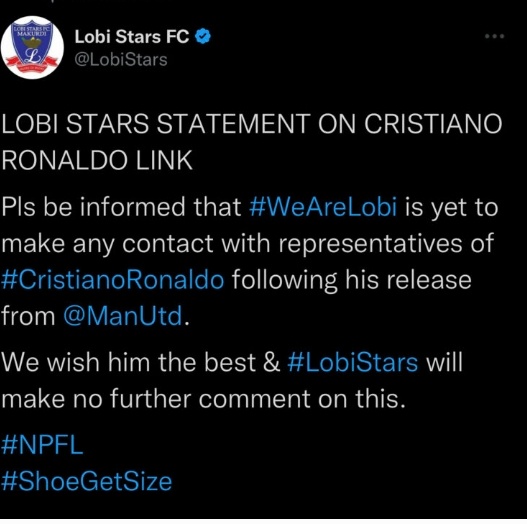Click the 'We wish him the best &' text

point(140,362)
